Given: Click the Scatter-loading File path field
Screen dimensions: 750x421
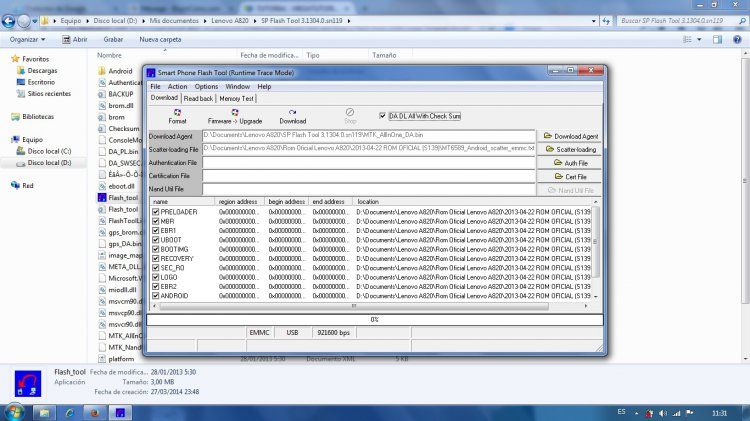Looking at the screenshot, I should [368, 149].
